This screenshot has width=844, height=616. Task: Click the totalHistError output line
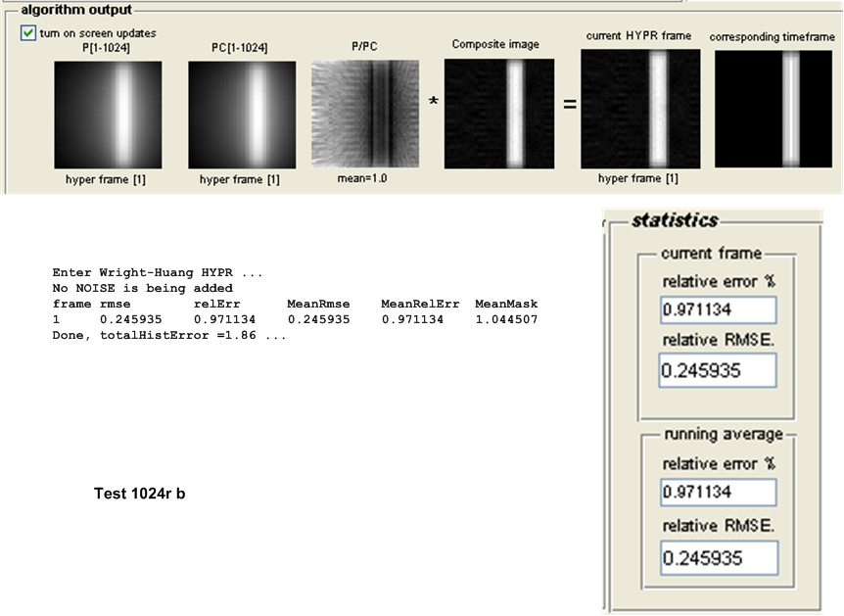coord(168,335)
